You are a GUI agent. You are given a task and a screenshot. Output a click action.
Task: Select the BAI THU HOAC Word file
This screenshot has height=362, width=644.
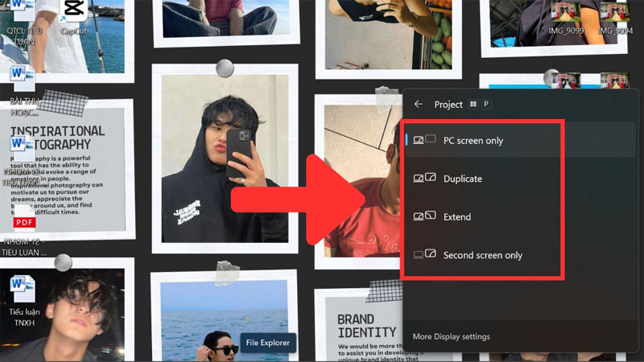tap(23, 90)
